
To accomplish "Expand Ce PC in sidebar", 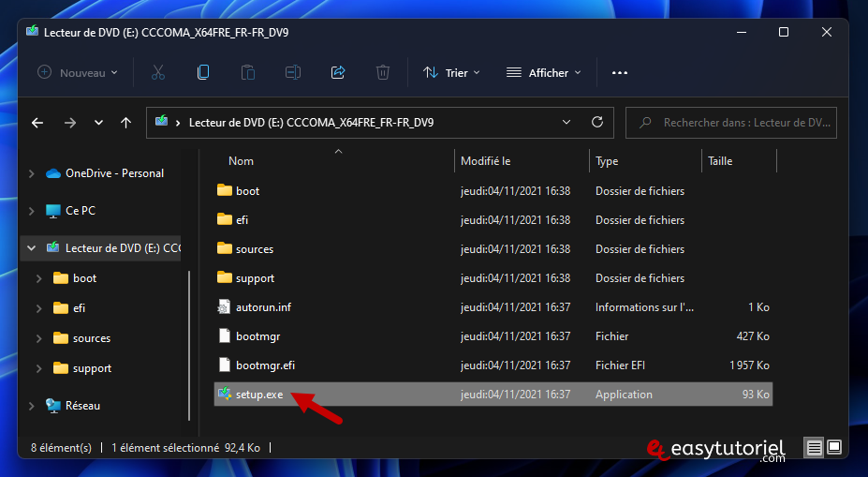I will (32, 211).
